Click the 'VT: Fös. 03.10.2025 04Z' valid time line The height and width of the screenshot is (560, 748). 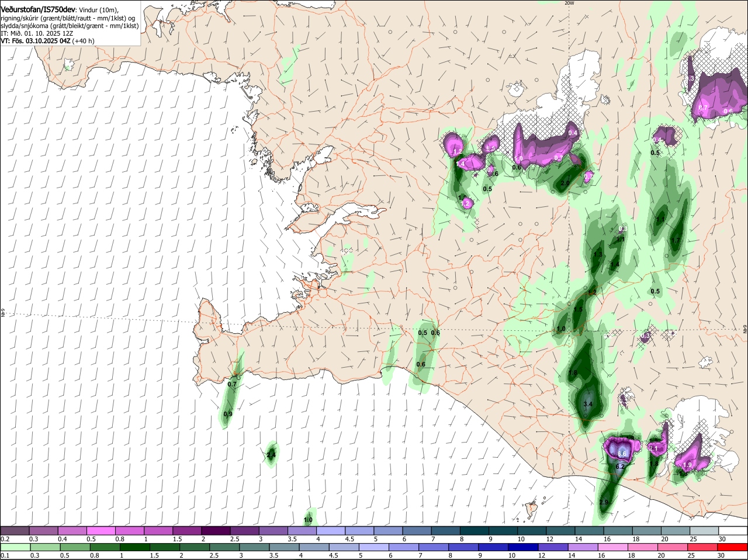click(x=36, y=41)
